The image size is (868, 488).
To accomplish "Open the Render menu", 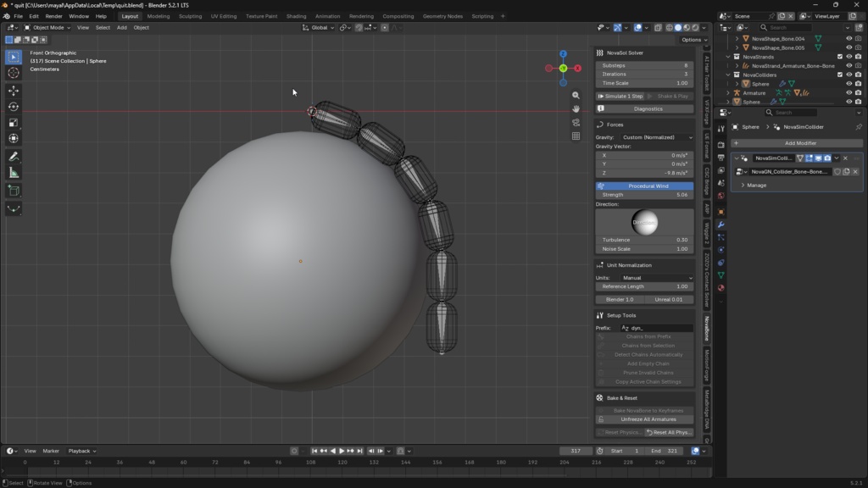I will pyautogui.click(x=53, y=16).
